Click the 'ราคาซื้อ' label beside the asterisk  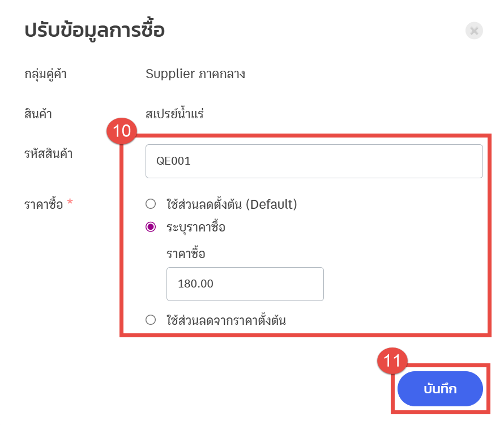(x=43, y=203)
